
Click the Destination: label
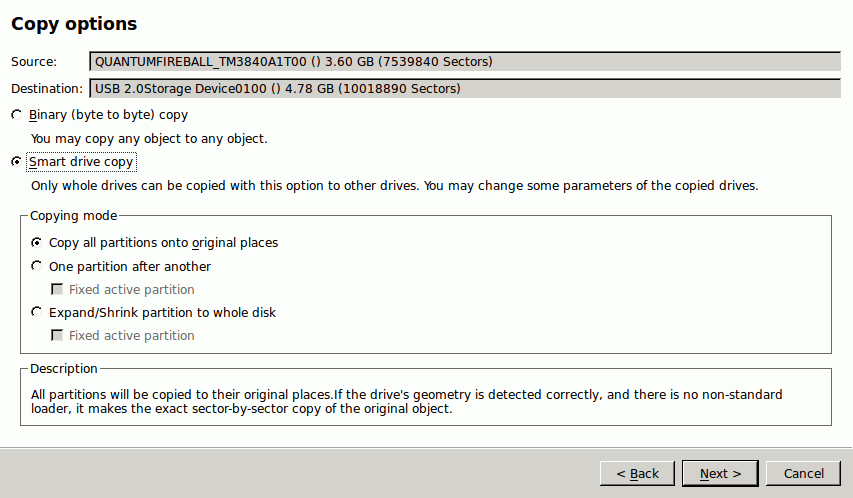(47, 88)
